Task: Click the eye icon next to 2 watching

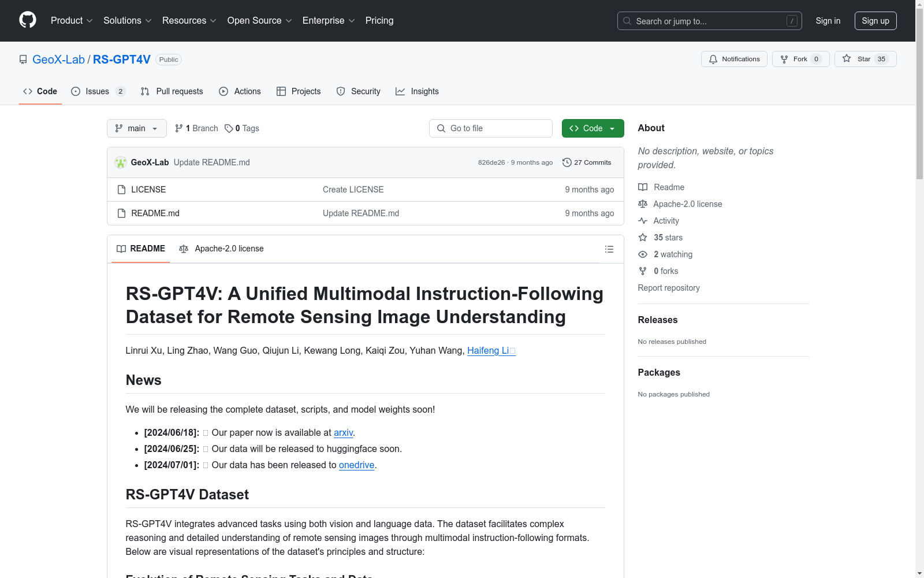Action: (x=643, y=254)
